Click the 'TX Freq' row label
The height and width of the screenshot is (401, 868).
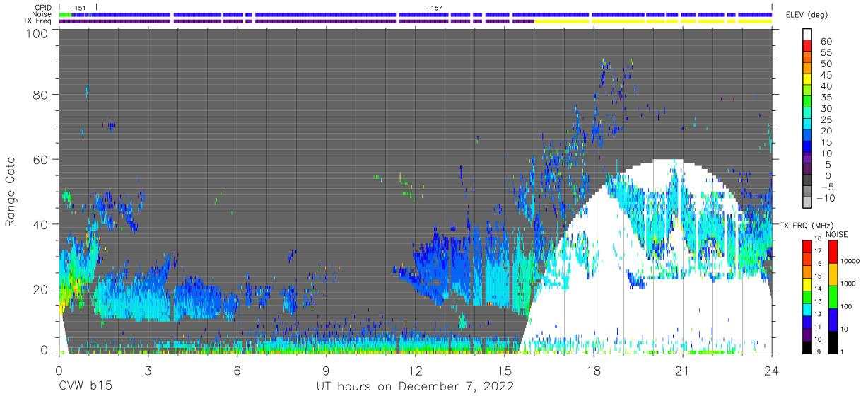[38, 21]
